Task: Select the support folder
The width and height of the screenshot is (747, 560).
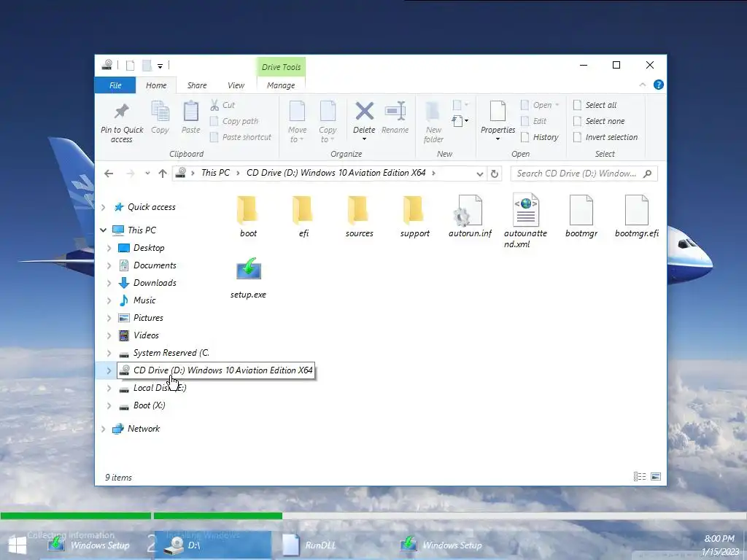Action: pos(414,216)
